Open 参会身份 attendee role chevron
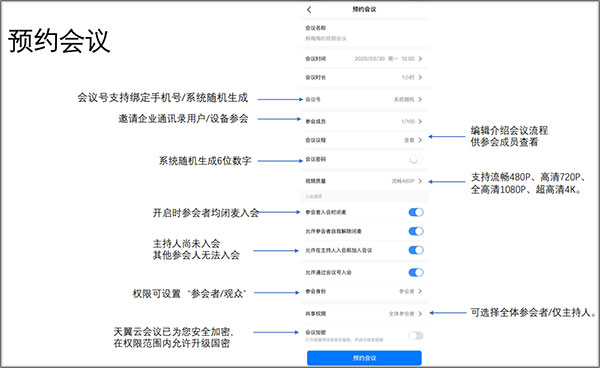Viewport: 600px width, 368px height. tap(420, 291)
